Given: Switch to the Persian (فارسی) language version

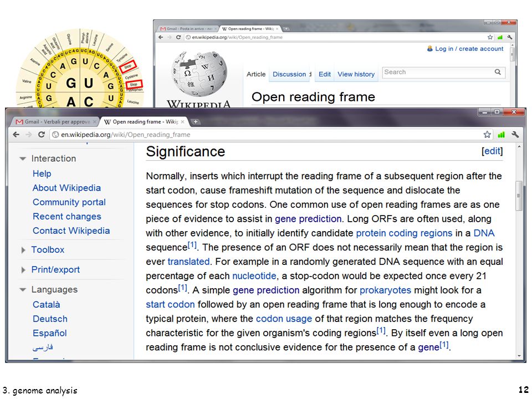Looking at the screenshot, I should (x=43, y=347).
